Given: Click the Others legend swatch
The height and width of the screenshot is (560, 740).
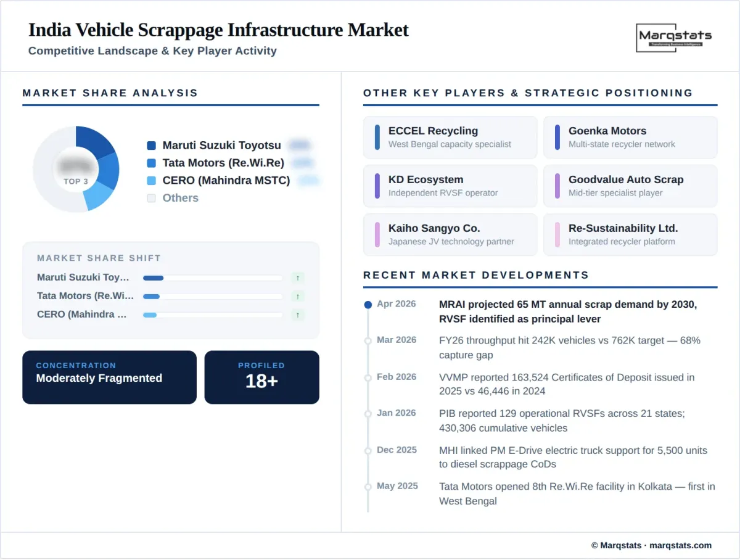Looking at the screenshot, I should click(152, 198).
